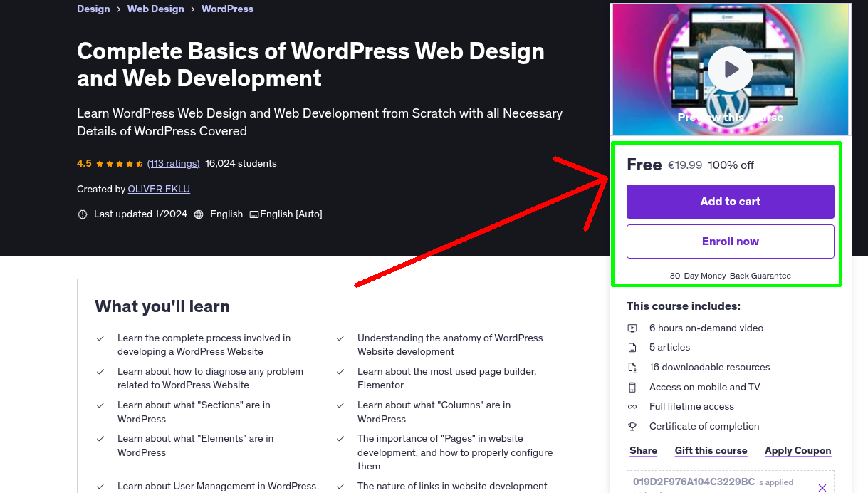Click the applied coupon code text
The height and width of the screenshot is (493, 868).
coord(694,482)
